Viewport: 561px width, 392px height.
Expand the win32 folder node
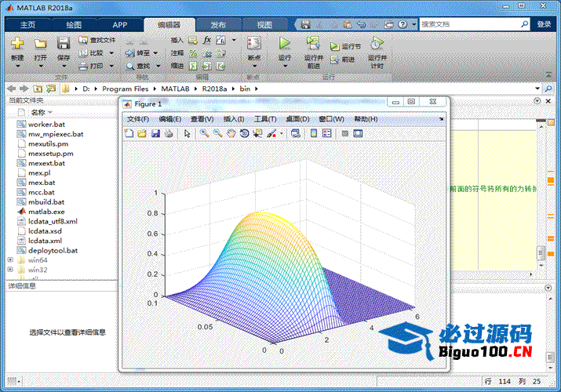click(10, 270)
